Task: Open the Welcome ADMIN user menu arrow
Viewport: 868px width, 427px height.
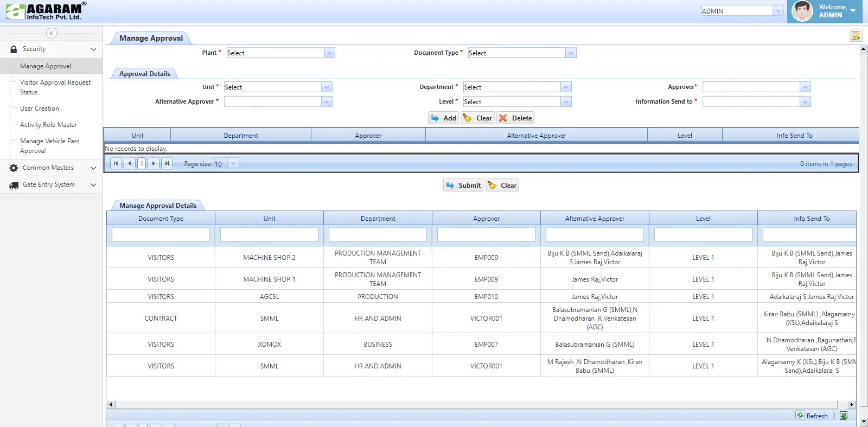Action: coord(853,11)
